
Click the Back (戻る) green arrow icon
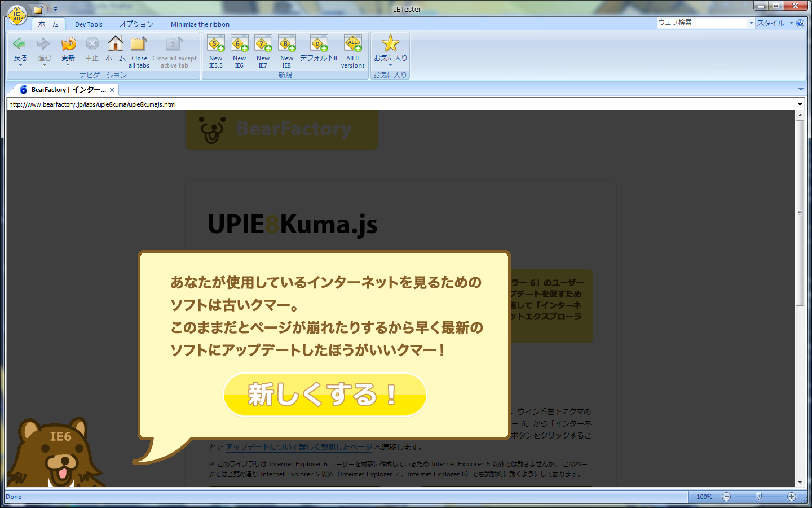coord(20,44)
